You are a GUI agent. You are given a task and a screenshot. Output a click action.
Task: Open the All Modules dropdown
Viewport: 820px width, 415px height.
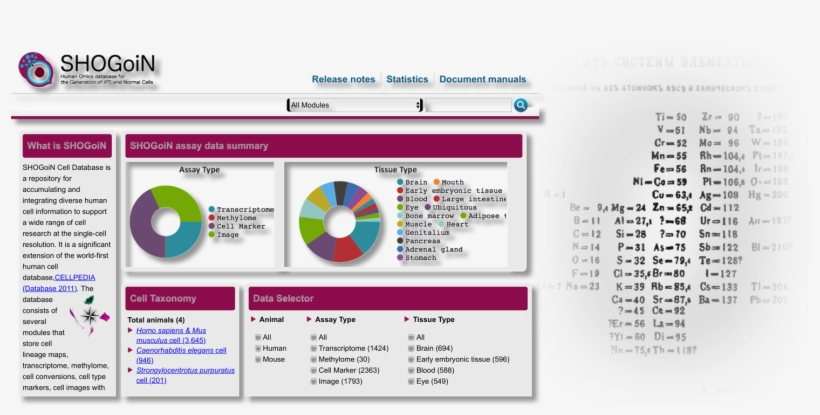(355, 105)
